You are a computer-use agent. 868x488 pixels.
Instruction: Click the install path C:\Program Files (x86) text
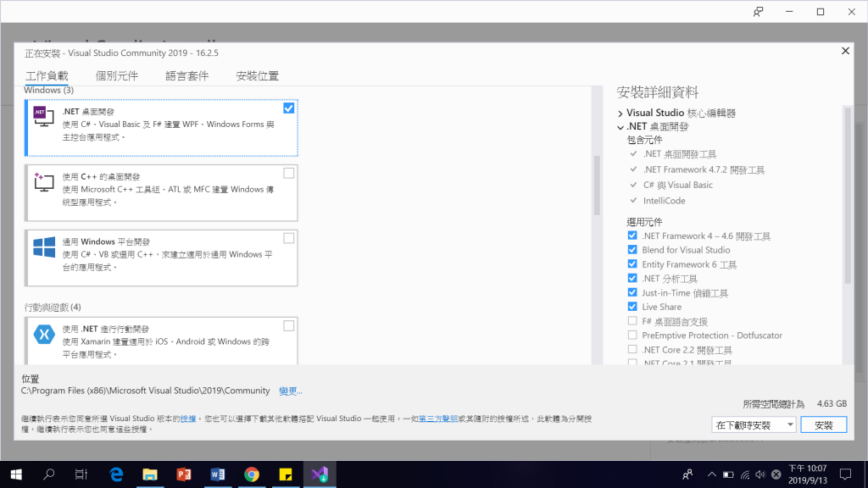pos(145,391)
